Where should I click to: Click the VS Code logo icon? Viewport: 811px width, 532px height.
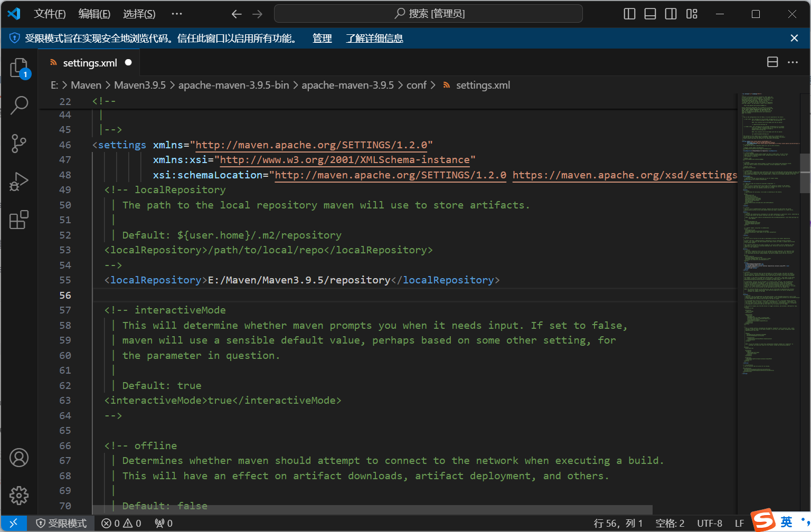[14, 14]
